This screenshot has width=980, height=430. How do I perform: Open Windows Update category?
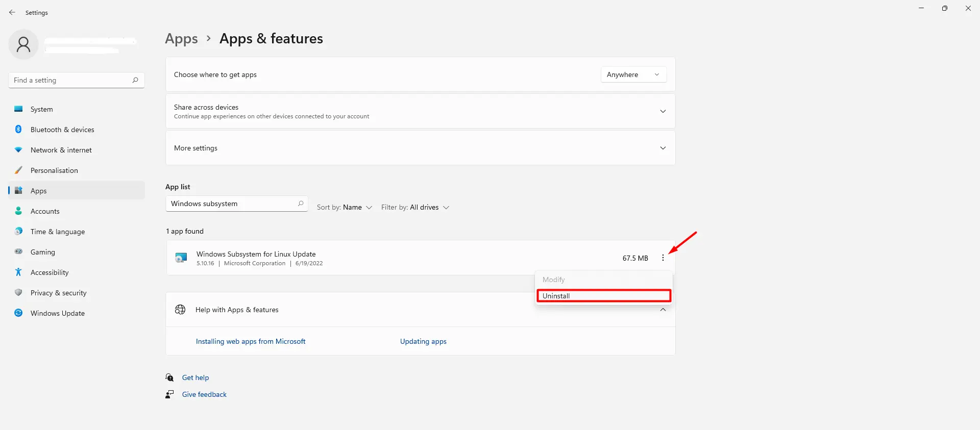click(x=77, y=313)
